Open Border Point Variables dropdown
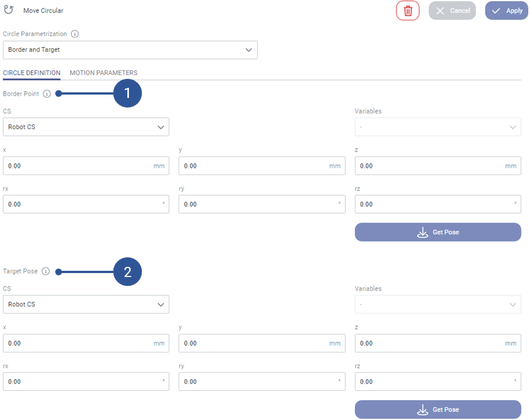The height and width of the screenshot is (420, 530). tap(438, 127)
